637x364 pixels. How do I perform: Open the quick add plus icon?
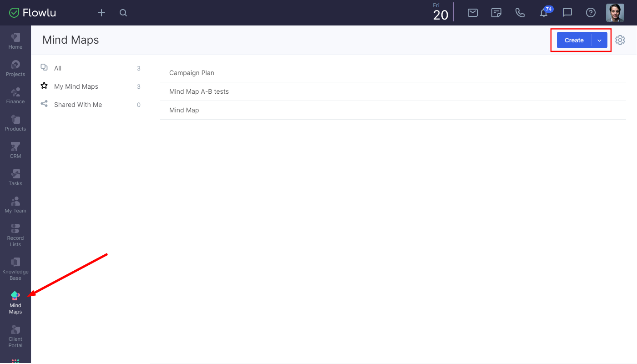(101, 13)
